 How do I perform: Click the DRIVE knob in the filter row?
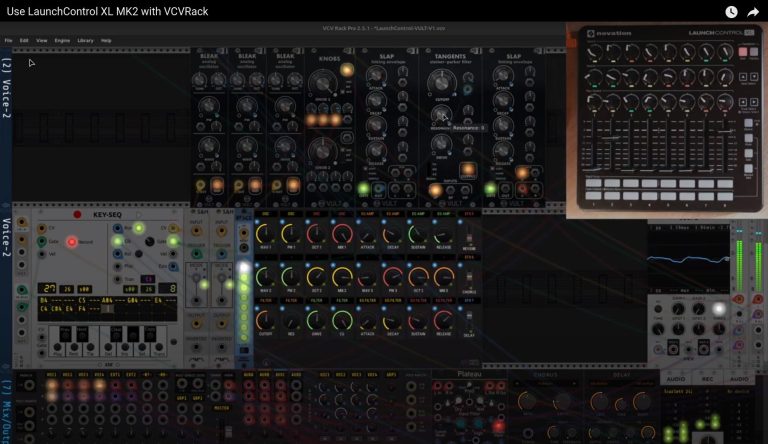[316, 321]
